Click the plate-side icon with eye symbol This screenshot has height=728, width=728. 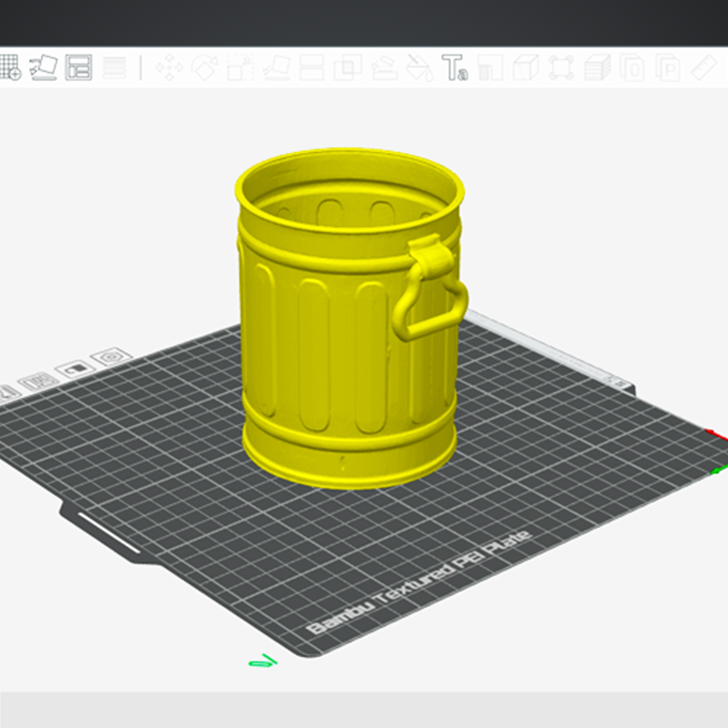click(111, 357)
